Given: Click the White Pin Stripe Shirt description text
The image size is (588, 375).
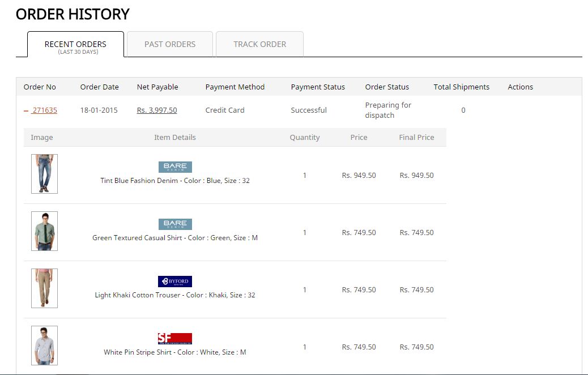Looking at the screenshot, I should pos(175,352).
